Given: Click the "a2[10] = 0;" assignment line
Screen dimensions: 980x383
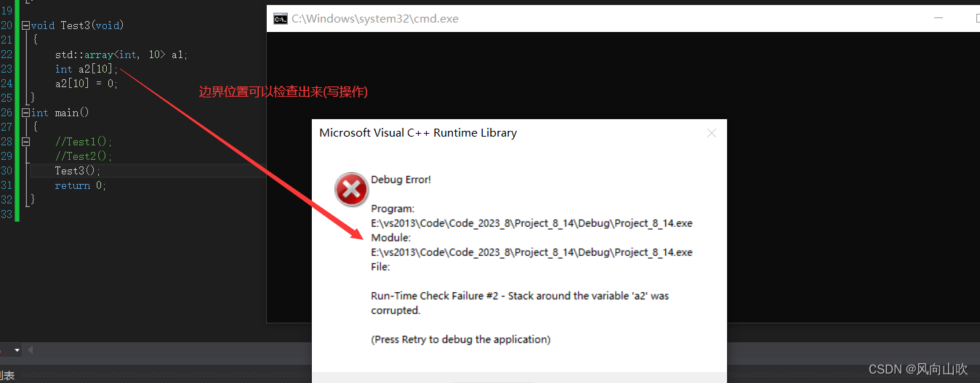Looking at the screenshot, I should (x=87, y=84).
